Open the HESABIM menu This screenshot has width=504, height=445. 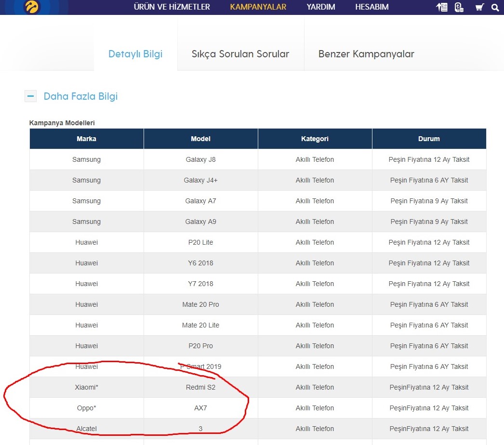point(372,7)
